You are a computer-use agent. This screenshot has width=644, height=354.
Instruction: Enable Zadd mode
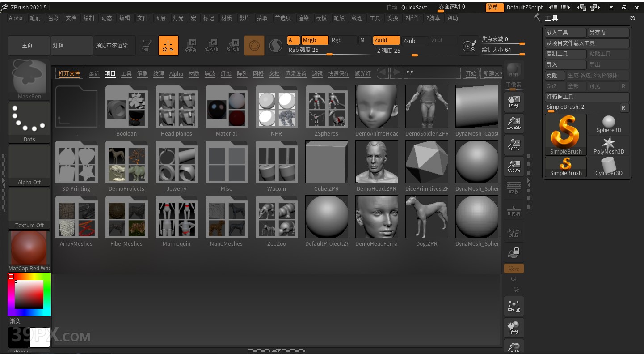[x=386, y=40]
